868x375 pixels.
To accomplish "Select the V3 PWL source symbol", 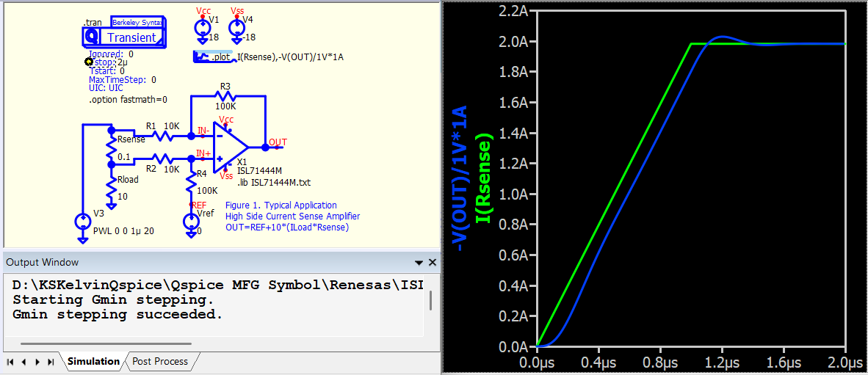I will pos(81,222).
